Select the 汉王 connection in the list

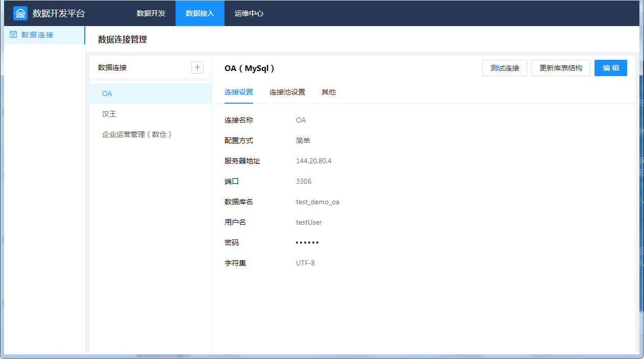(109, 114)
